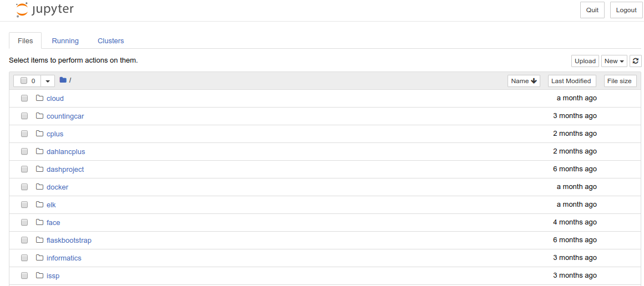Open the dashproject folder link
The width and height of the screenshot is (644, 286).
click(65, 169)
